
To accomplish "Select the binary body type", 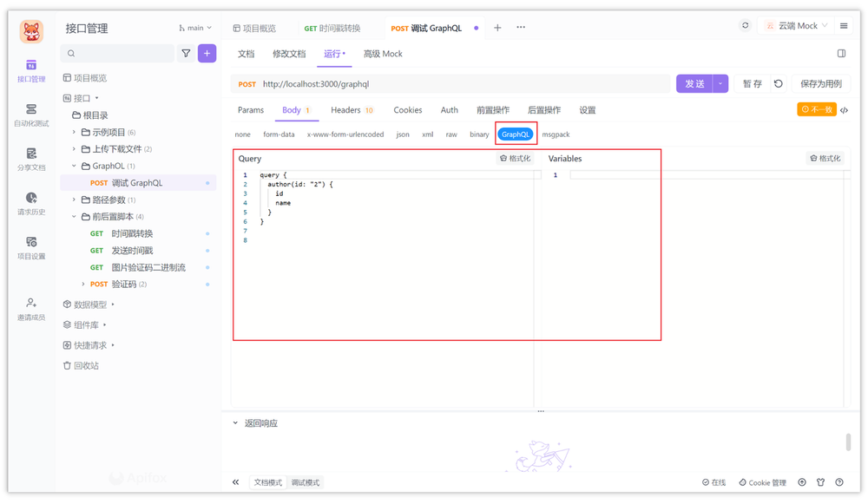I will pos(479,134).
